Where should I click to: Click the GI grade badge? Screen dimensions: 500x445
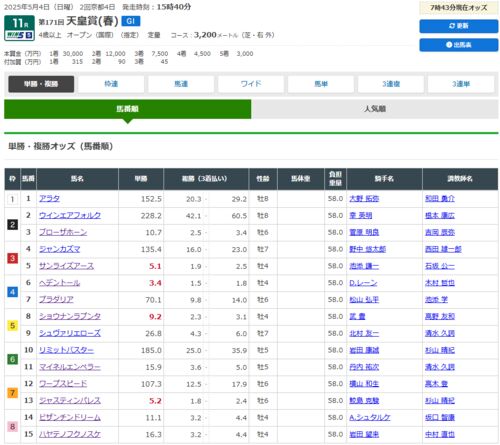[131, 21]
